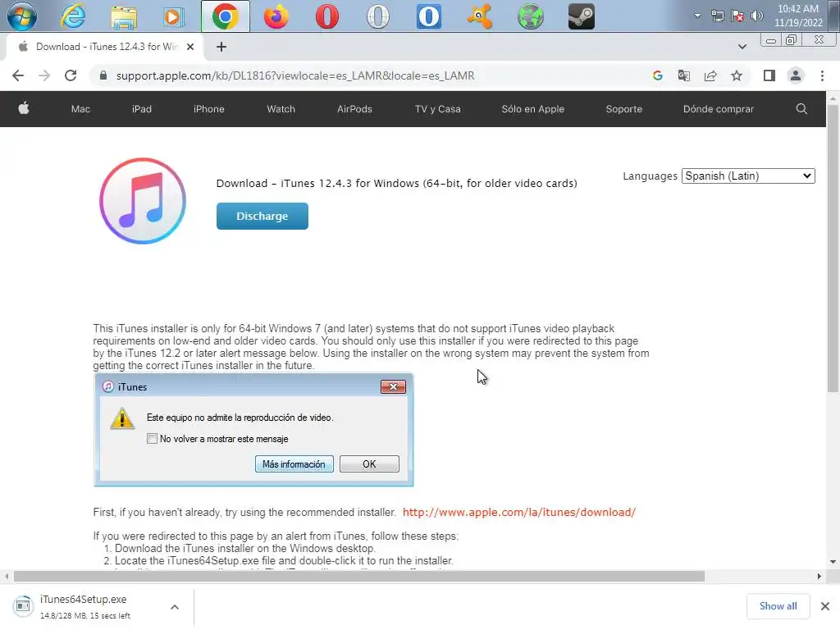Open the red Opera browser icon
The height and width of the screenshot is (630, 840).
pyautogui.click(x=326, y=16)
